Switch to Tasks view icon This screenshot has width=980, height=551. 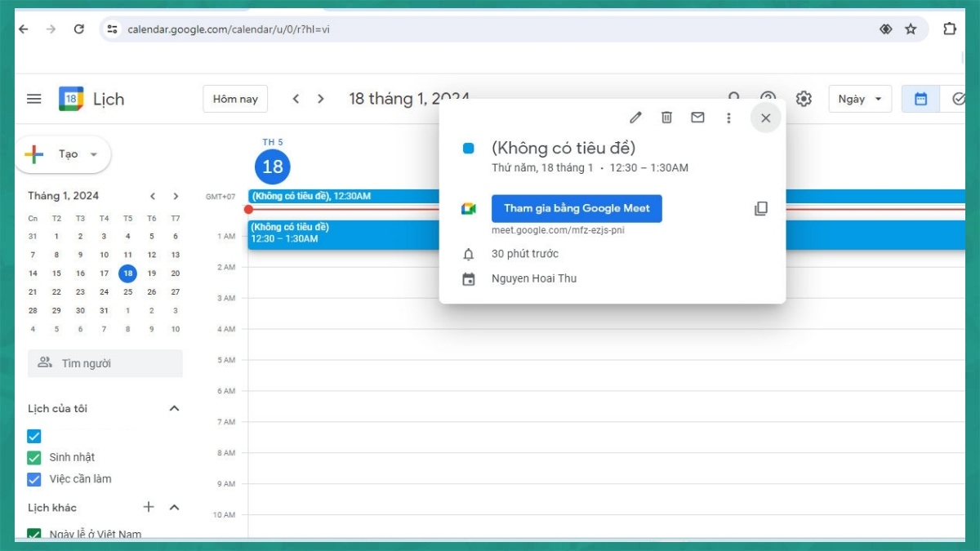[959, 98]
